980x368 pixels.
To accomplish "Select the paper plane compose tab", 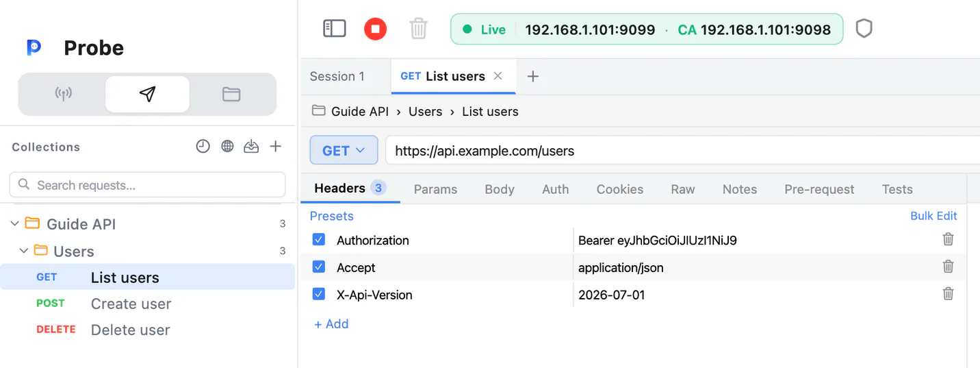I will click(x=147, y=94).
